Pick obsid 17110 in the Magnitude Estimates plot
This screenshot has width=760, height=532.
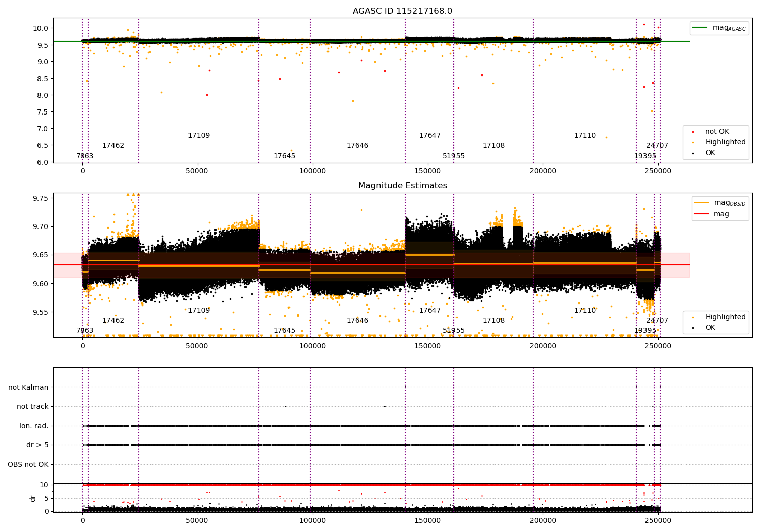tap(585, 311)
